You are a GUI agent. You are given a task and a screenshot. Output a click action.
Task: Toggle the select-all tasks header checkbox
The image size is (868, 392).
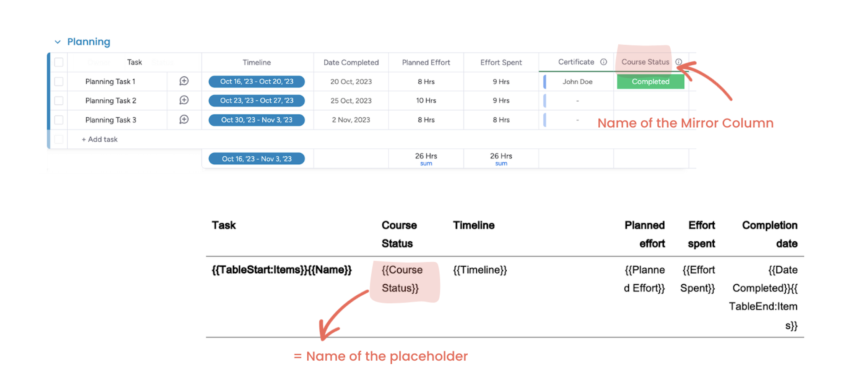point(59,62)
